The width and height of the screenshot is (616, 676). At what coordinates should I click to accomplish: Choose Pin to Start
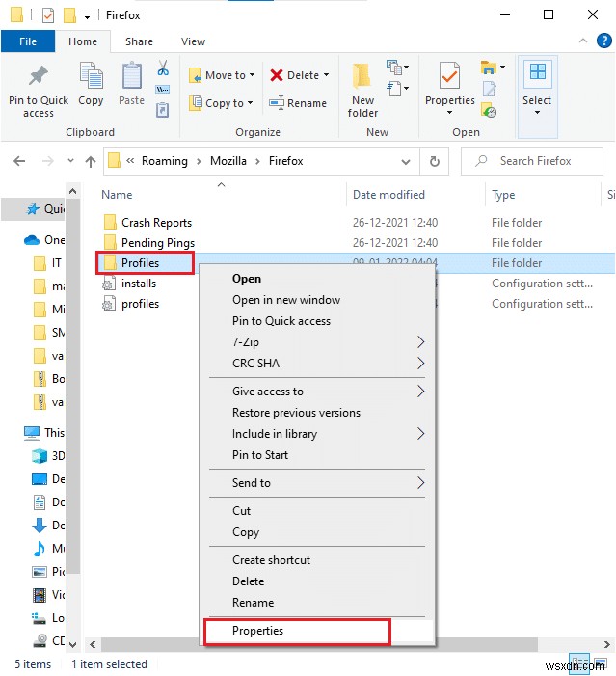click(x=317, y=455)
